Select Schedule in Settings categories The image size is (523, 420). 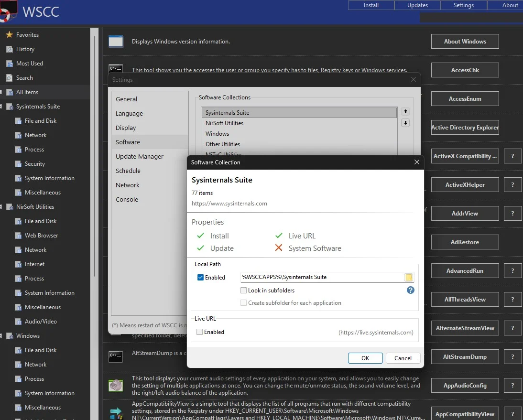click(x=150, y=171)
